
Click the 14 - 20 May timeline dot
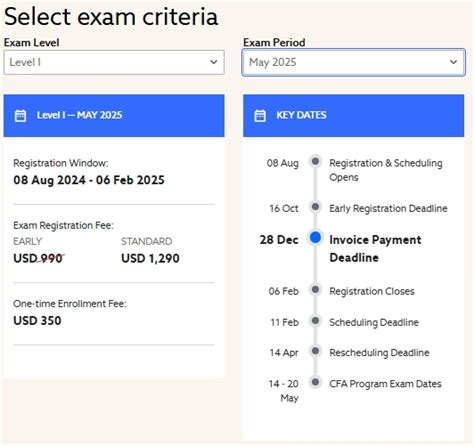pos(315,382)
